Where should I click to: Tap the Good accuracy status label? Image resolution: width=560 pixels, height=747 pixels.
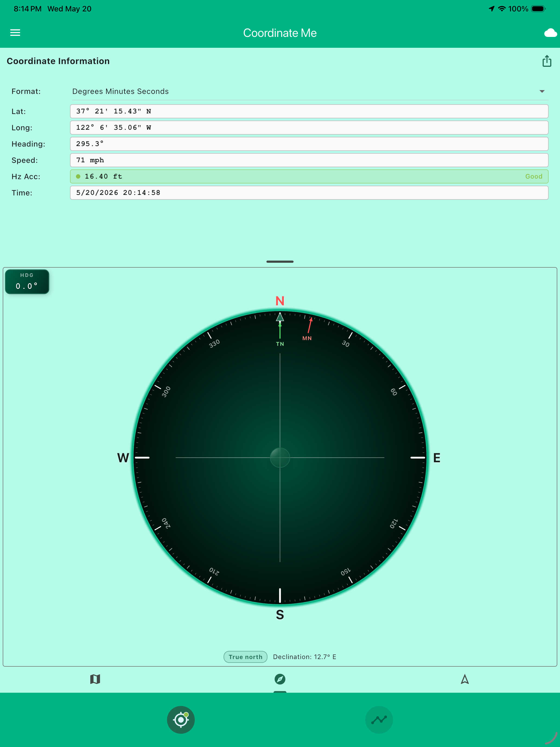(533, 176)
